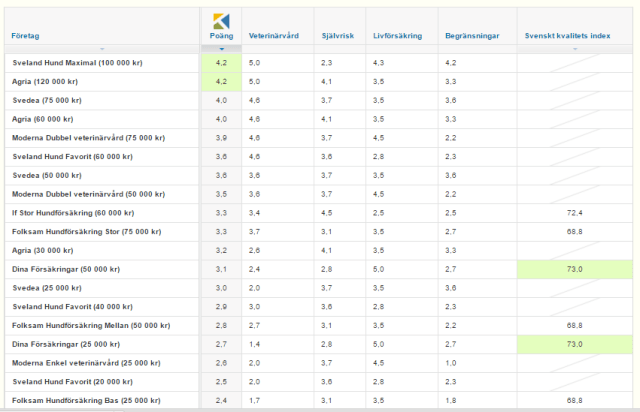The height and width of the screenshot is (412, 640).
Task: Click the Begränsningar column header
Action: pyautogui.click(x=470, y=36)
